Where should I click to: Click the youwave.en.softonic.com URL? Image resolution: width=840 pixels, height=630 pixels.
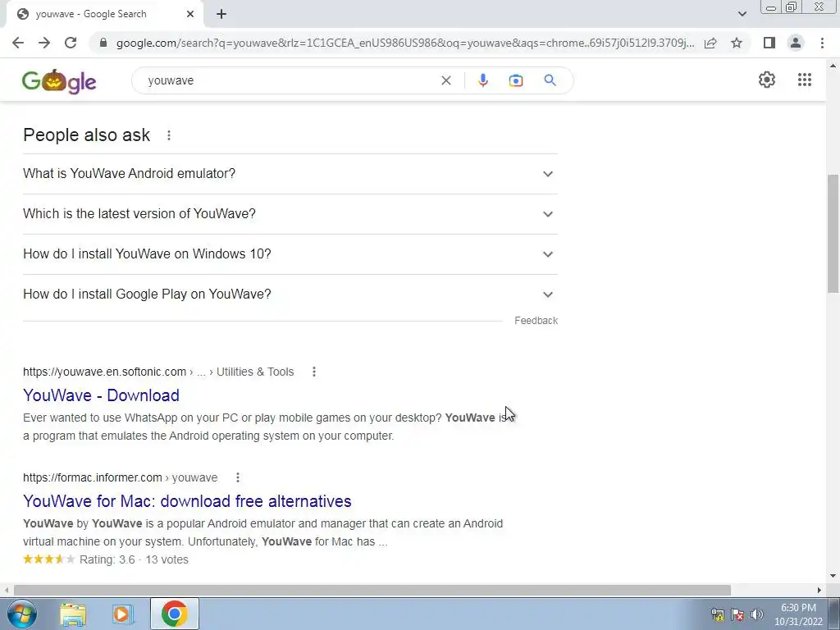click(104, 372)
